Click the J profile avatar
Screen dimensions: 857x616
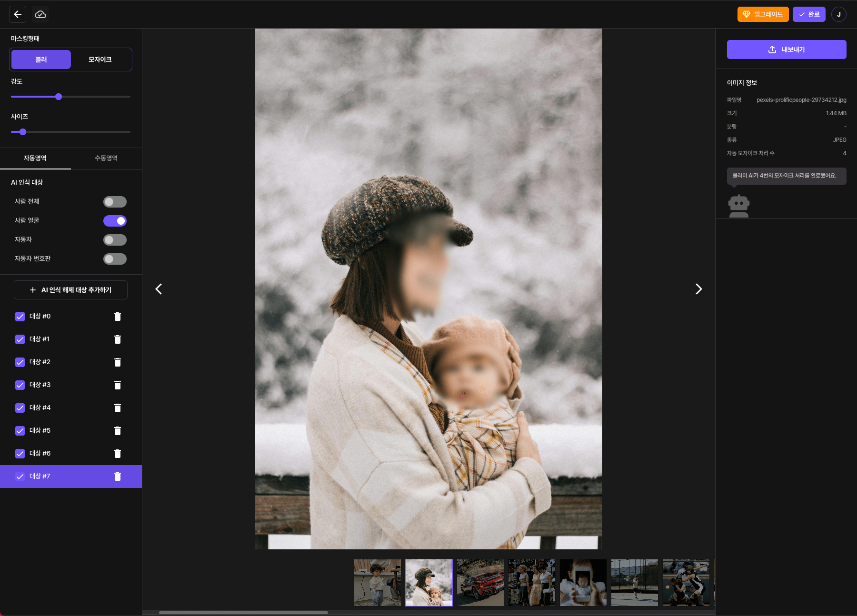(x=839, y=14)
